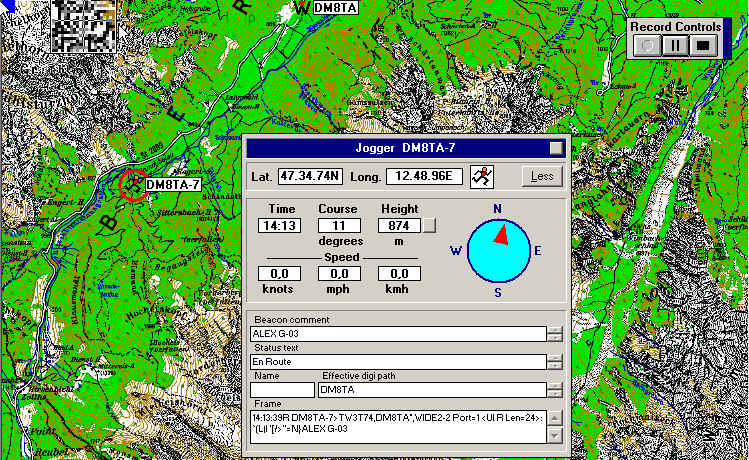The width and height of the screenshot is (749, 460).
Task: Select the DM8TA-7 jogger station on map
Action: click(x=133, y=185)
